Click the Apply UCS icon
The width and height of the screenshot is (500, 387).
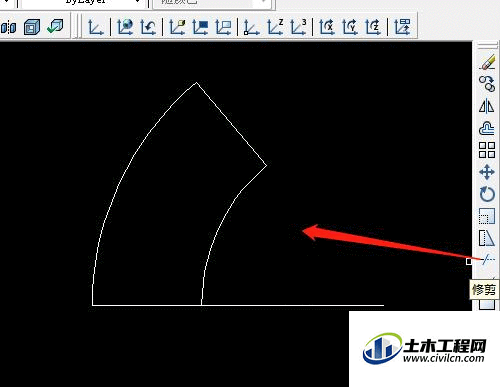402,27
